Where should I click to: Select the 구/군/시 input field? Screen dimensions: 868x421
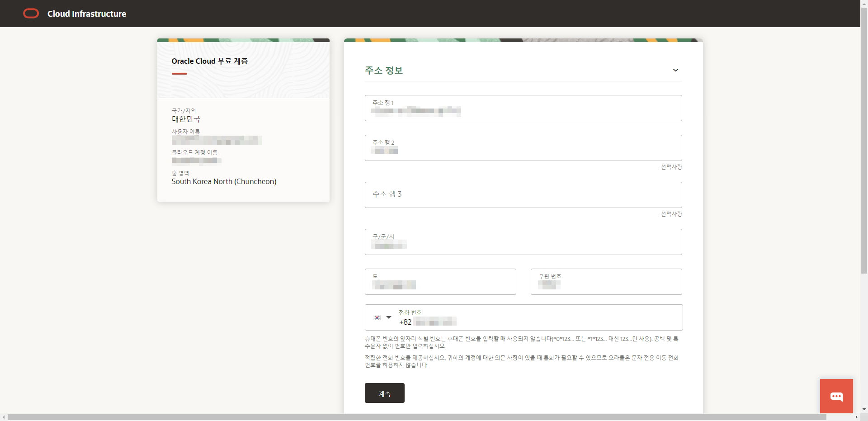(524, 242)
